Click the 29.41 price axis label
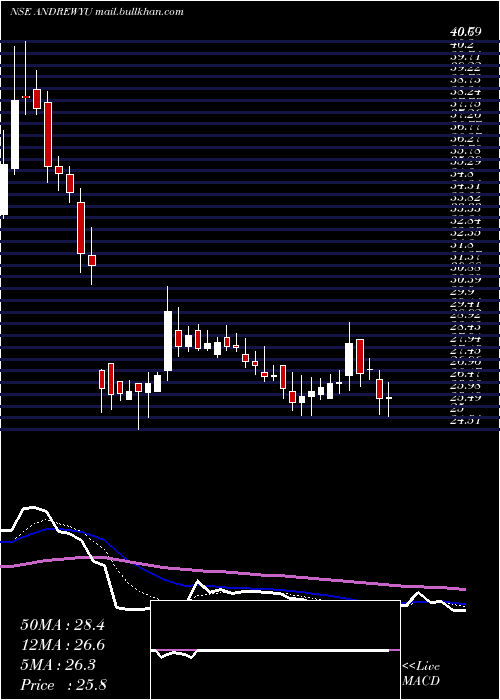The height and width of the screenshot is (700, 500). 464,304
